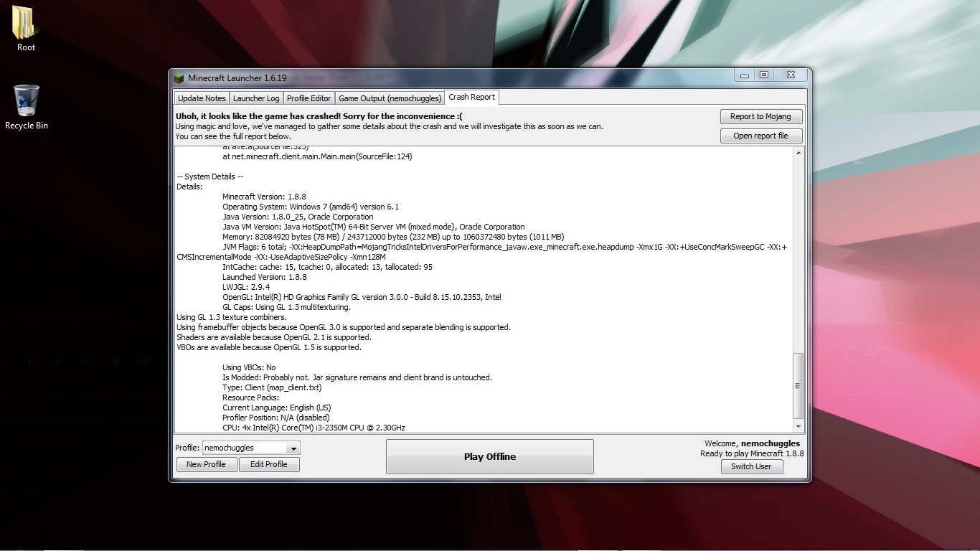Click the 'You can see the full report below.' text
The image size is (980, 551).
pos(233,136)
